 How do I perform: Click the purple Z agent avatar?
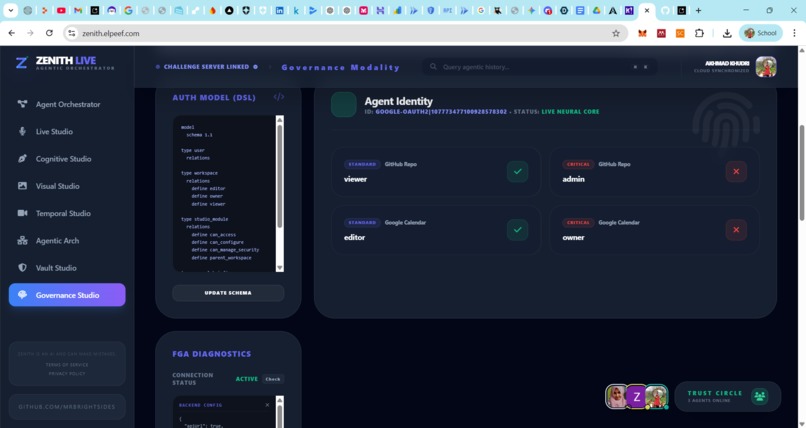pyautogui.click(x=636, y=397)
